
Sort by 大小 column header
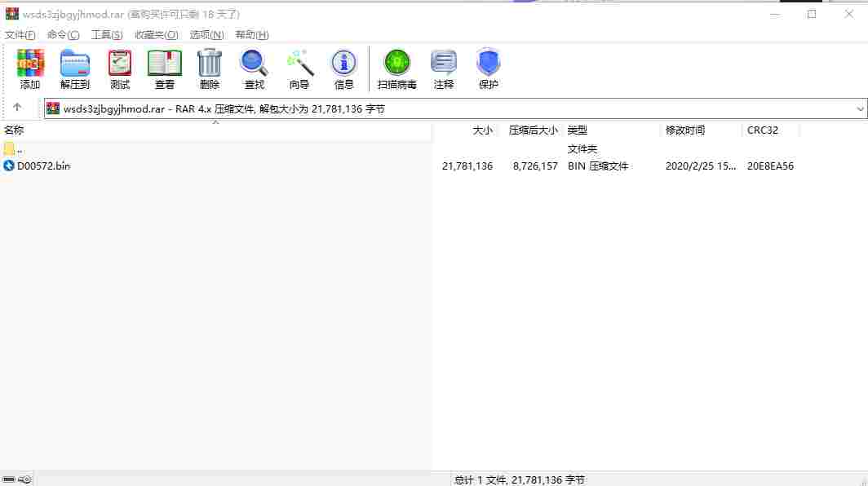tap(464, 130)
